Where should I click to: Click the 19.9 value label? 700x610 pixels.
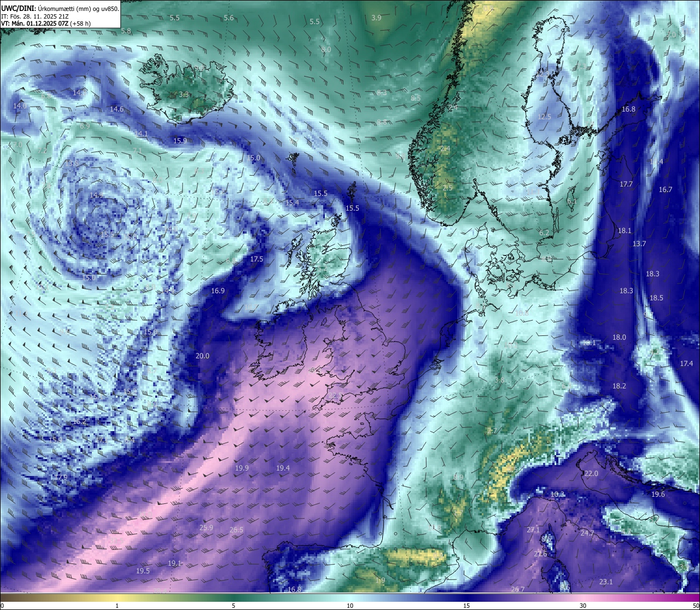242,468
